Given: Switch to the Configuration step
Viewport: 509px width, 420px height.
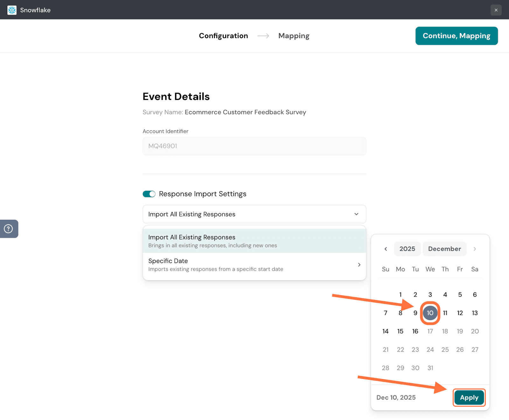Looking at the screenshot, I should (223, 36).
